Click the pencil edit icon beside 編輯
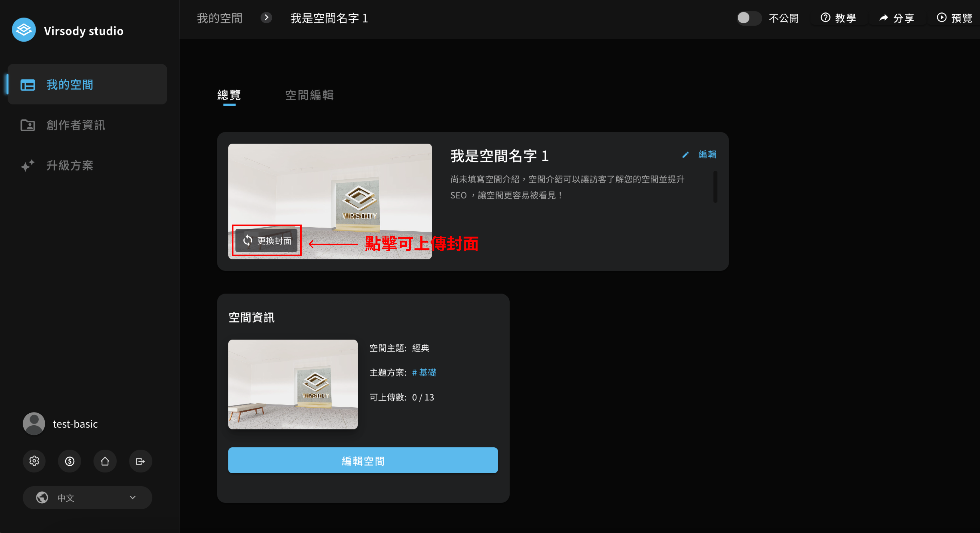This screenshot has width=980, height=533. (x=685, y=155)
